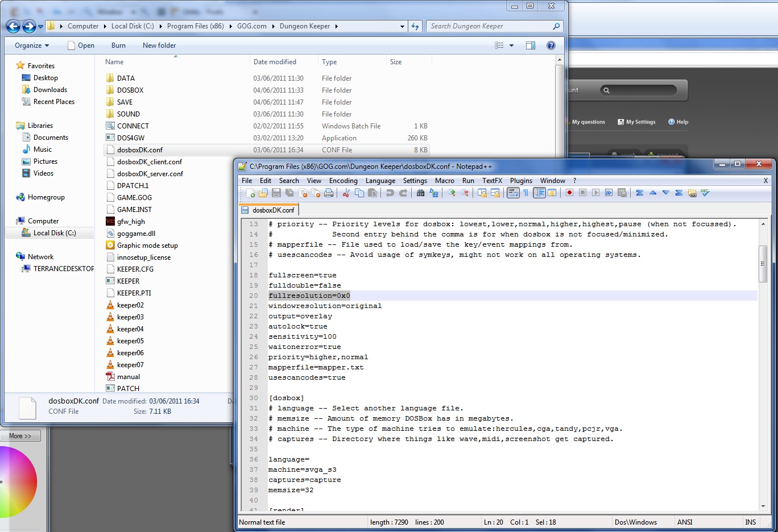Click the Save recorded macro icon

coord(622,193)
